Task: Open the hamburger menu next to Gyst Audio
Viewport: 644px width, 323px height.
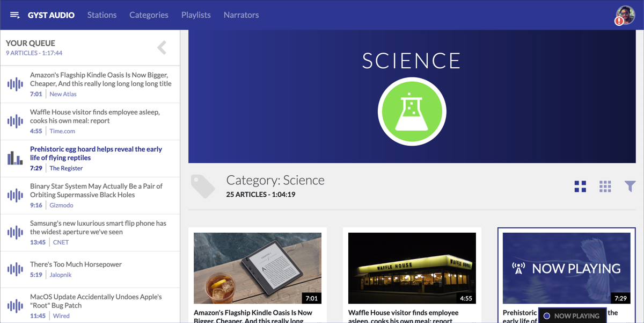Action: [x=15, y=15]
